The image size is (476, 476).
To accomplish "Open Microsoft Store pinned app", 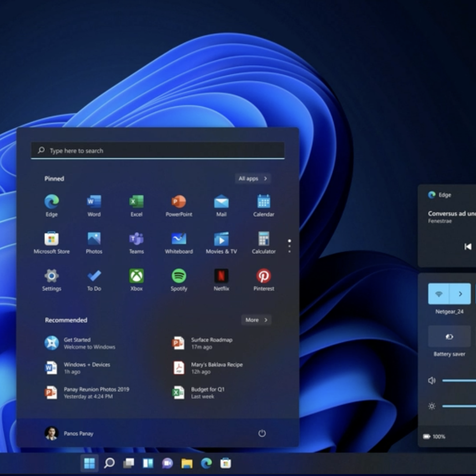I will point(52,243).
